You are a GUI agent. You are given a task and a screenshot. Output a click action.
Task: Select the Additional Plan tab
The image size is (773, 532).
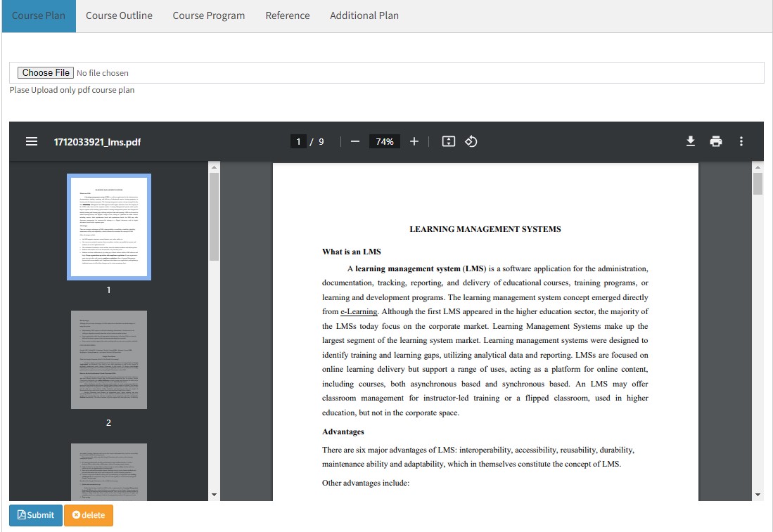click(x=364, y=15)
